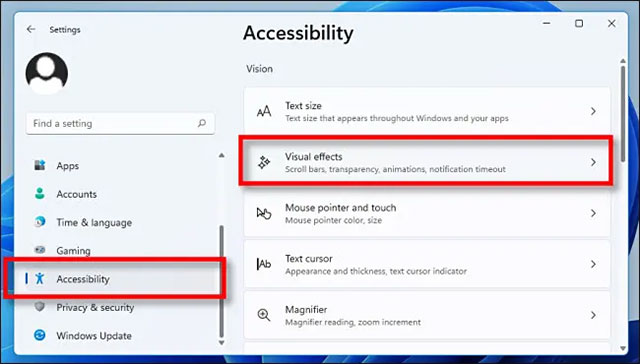This screenshot has width=640, height=364.
Task: Click 'Mouse pointer color, size' description
Action: pos(333,220)
